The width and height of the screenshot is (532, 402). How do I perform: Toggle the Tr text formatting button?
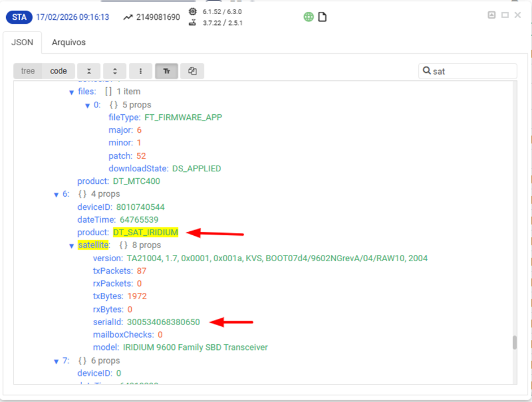(166, 71)
